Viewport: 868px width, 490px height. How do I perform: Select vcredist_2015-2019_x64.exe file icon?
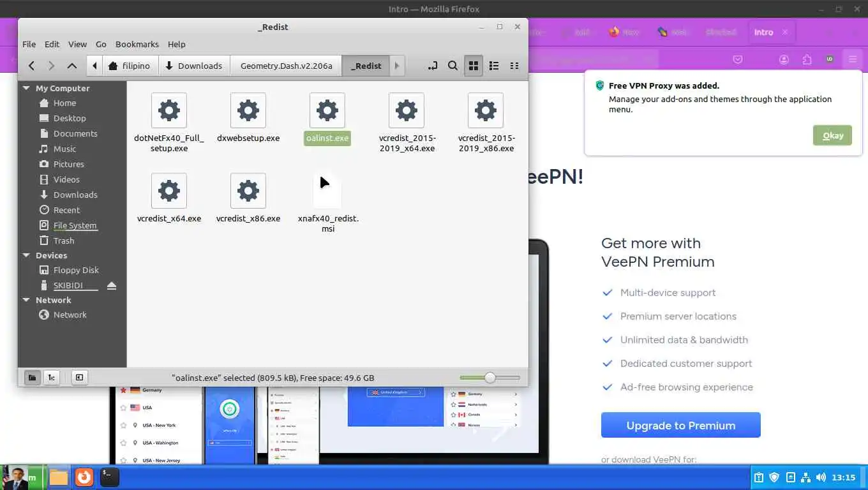[x=407, y=110]
